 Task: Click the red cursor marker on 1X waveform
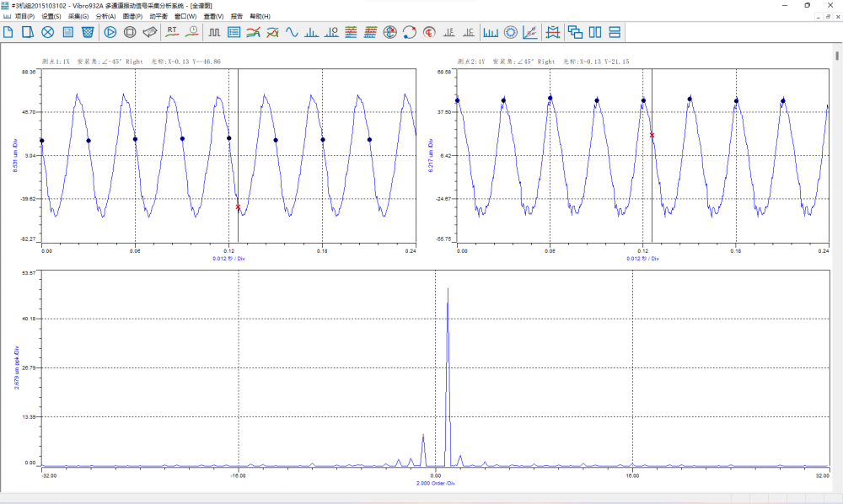click(x=239, y=206)
